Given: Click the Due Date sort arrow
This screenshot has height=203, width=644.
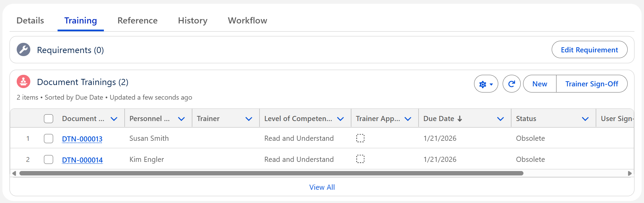Looking at the screenshot, I should click(460, 119).
